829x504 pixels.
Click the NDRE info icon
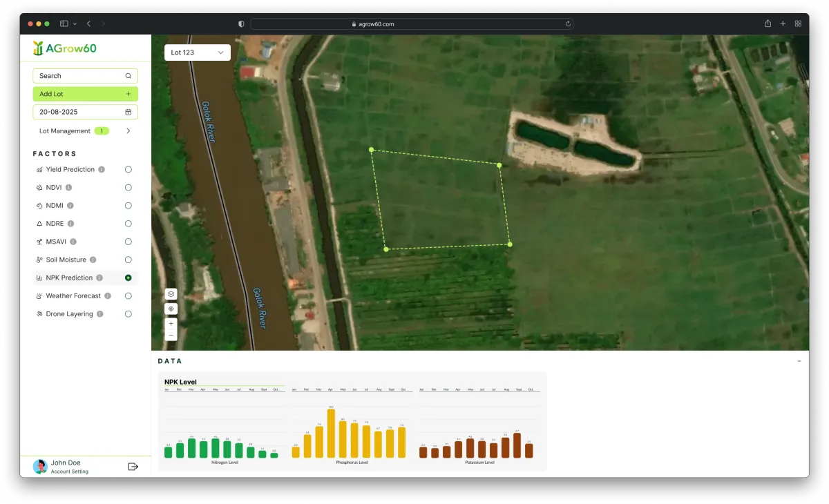coord(70,224)
